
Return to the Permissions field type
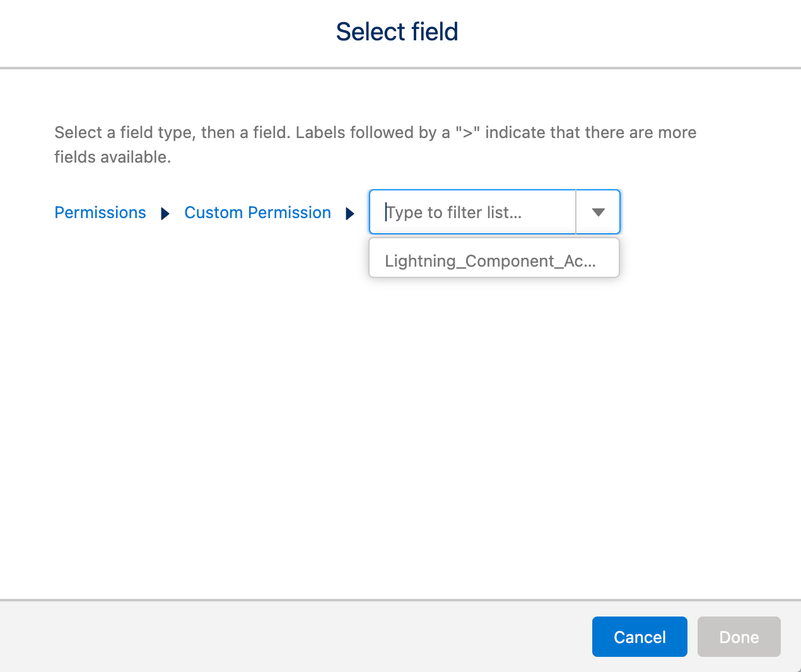[100, 212]
